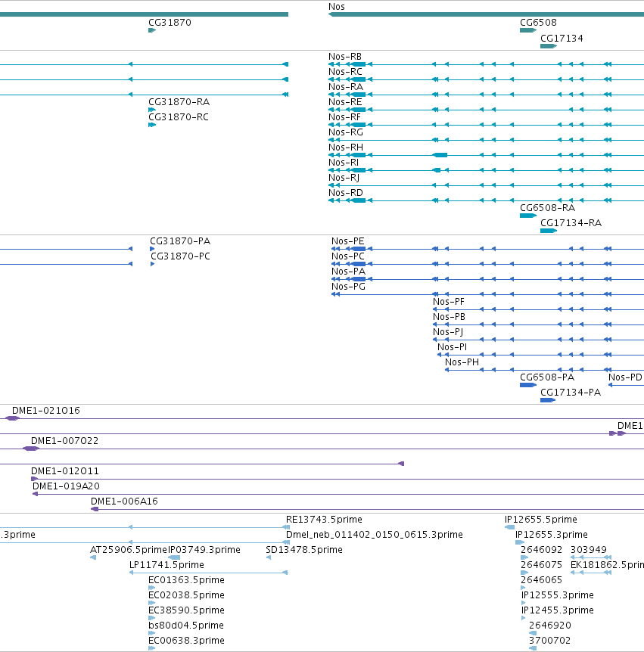Click the CG31870-RA transcript label
The height and width of the screenshot is (652, 644).
point(179,102)
